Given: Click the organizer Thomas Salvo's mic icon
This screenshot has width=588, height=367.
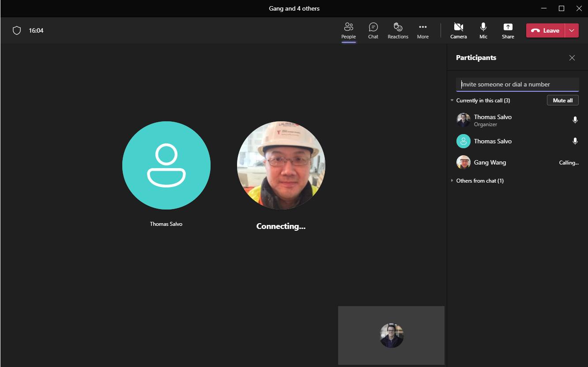Looking at the screenshot, I should [575, 120].
